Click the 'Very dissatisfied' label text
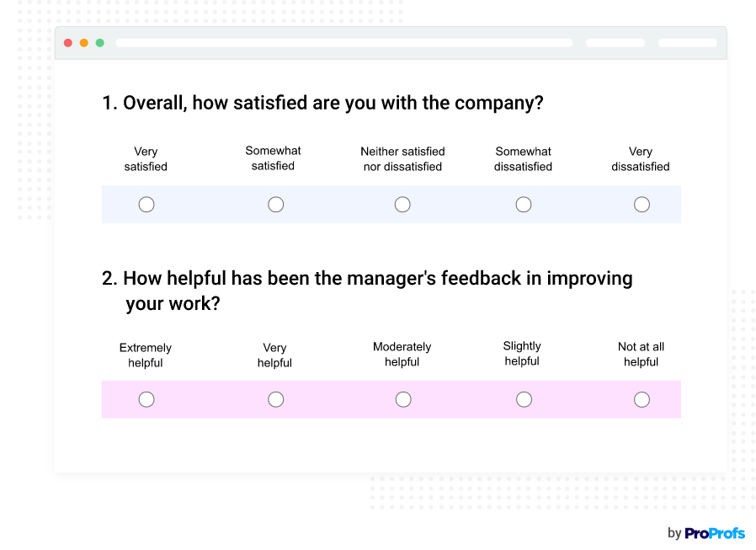 (641, 159)
